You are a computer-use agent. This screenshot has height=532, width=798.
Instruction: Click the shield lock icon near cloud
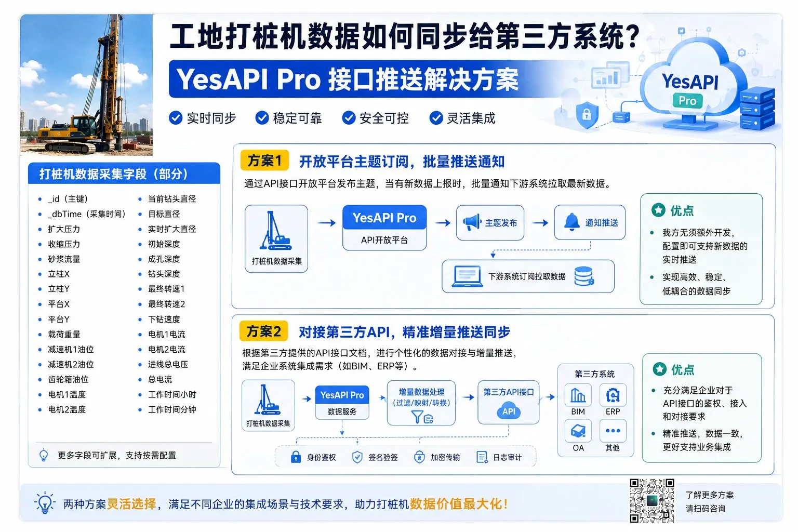[587, 114]
